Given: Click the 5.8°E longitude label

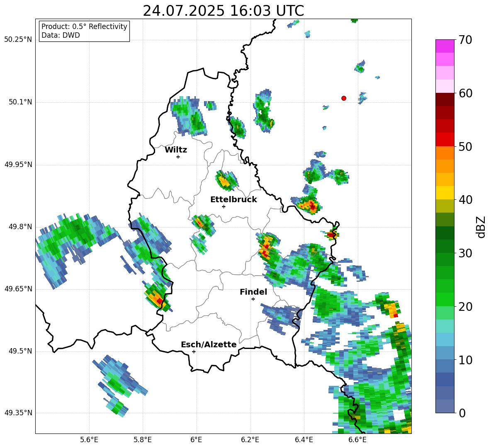Looking at the screenshot, I should [x=143, y=440].
